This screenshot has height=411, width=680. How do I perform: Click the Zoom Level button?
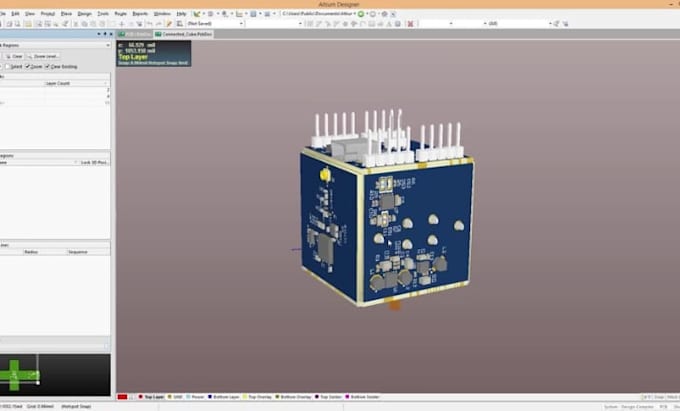coord(43,56)
